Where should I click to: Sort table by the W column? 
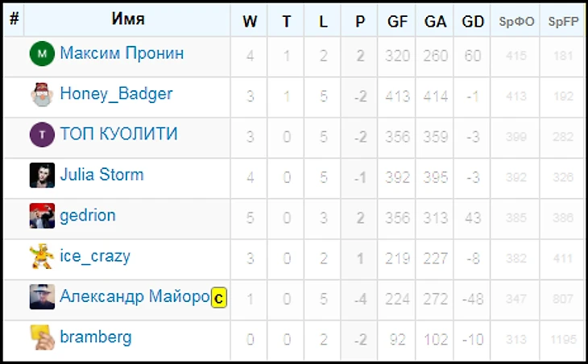[250, 22]
